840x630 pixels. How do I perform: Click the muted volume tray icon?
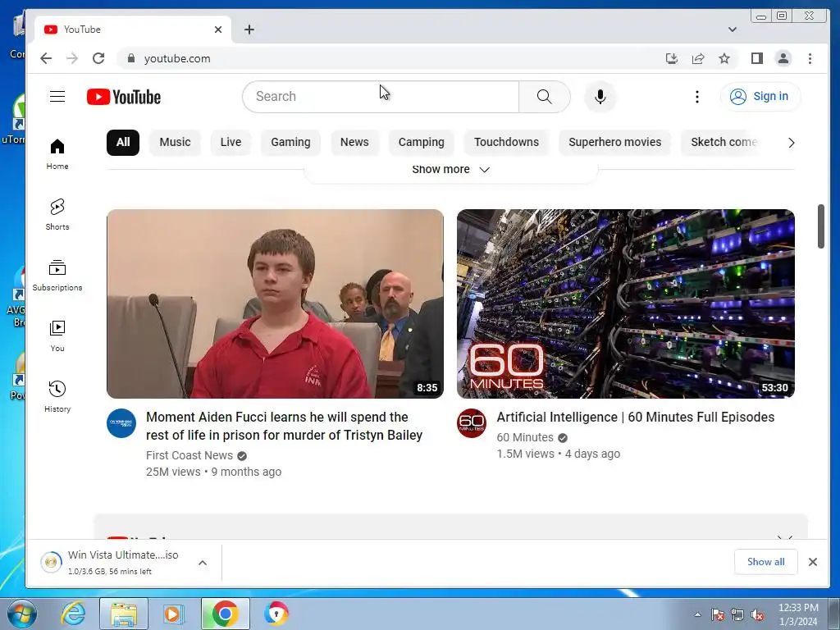coord(757,615)
